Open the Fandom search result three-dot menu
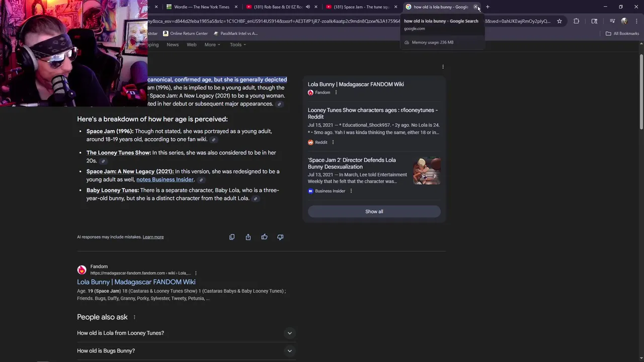This screenshot has width=644, height=362. (196, 273)
